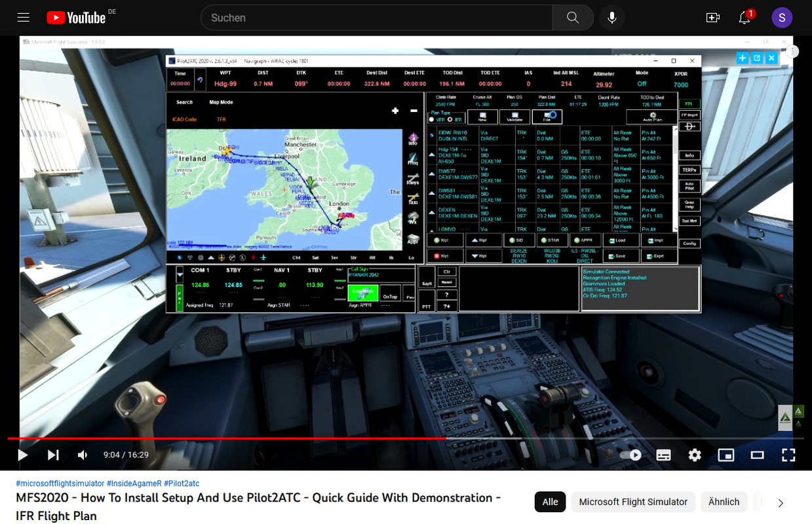Select the Alle chip
The image size is (812, 524).
551,502
